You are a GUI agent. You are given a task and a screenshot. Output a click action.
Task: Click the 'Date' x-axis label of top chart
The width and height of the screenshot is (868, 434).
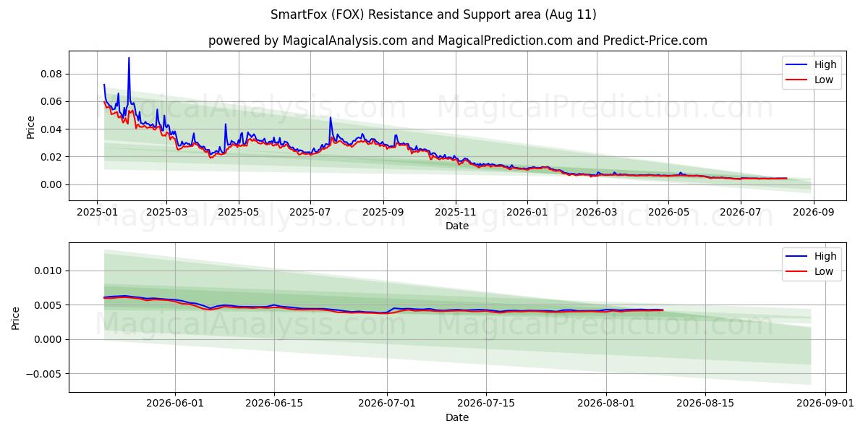point(456,226)
